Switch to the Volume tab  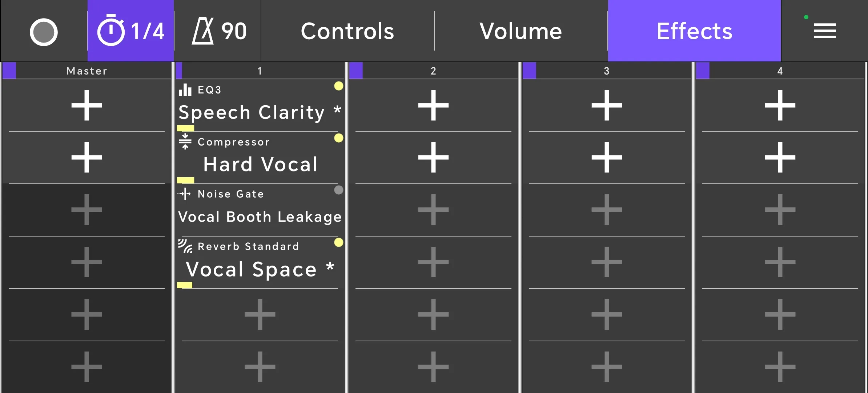[521, 31]
